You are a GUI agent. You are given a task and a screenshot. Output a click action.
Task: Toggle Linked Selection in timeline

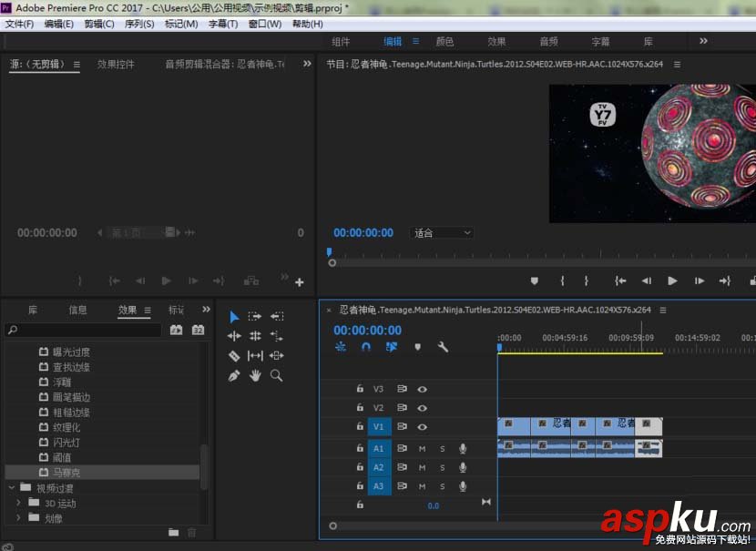click(x=391, y=347)
